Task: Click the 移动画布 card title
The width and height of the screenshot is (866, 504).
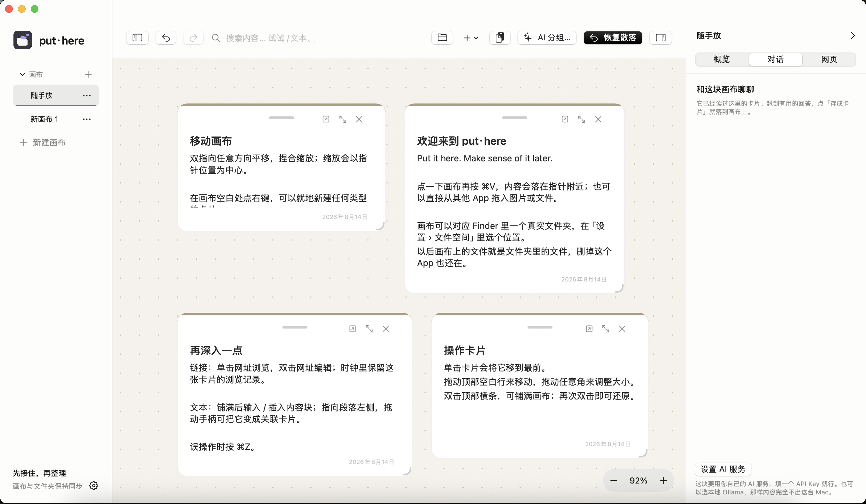Action: click(x=211, y=141)
